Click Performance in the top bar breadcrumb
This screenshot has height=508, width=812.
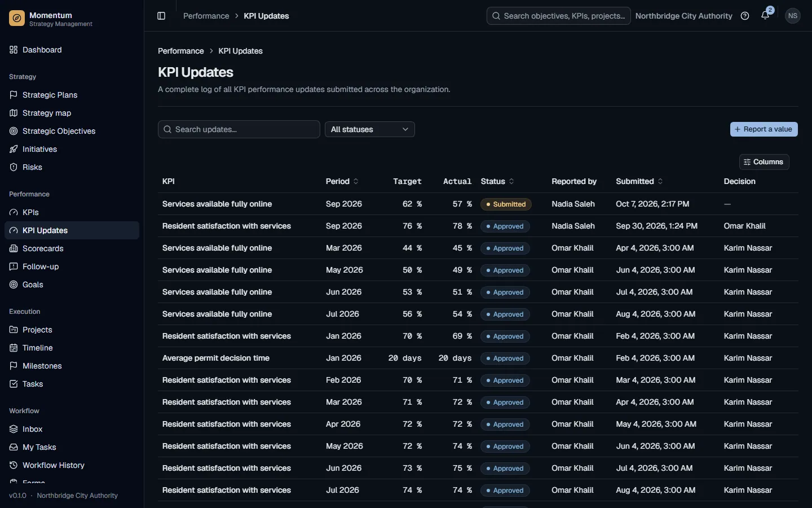(x=206, y=16)
